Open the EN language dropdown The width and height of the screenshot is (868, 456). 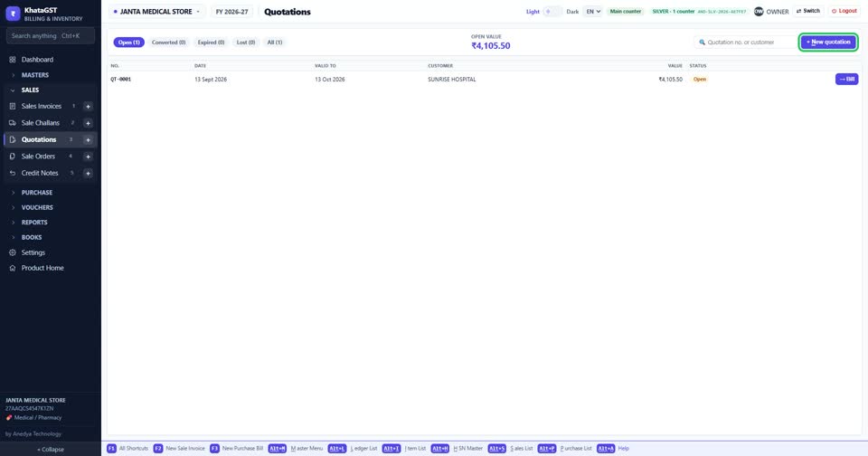pyautogui.click(x=593, y=11)
